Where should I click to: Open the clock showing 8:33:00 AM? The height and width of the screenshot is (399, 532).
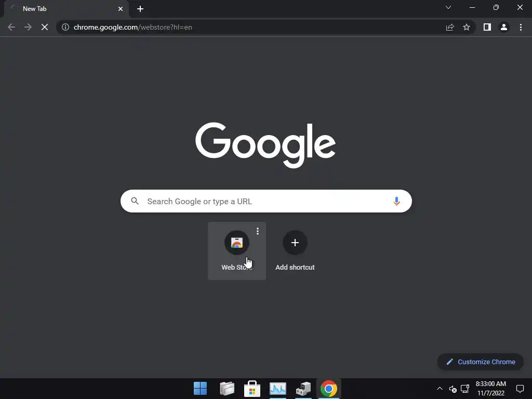[490, 389]
